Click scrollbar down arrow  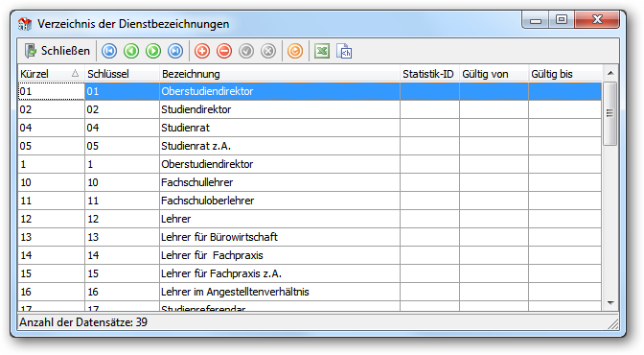coord(610,303)
